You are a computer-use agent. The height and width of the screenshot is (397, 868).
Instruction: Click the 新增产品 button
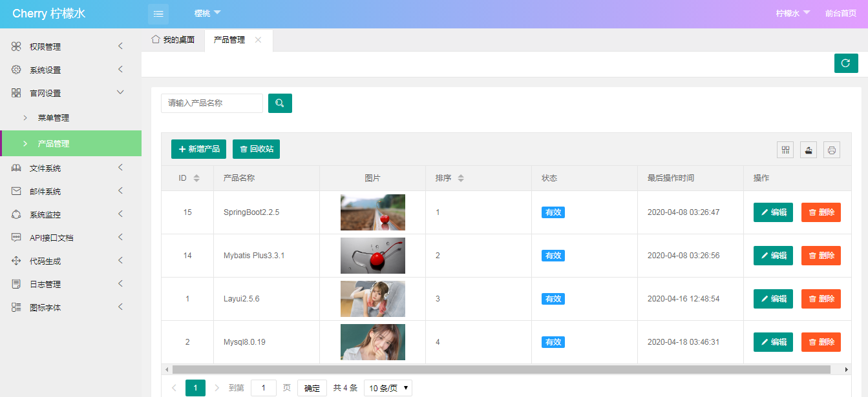tap(198, 148)
